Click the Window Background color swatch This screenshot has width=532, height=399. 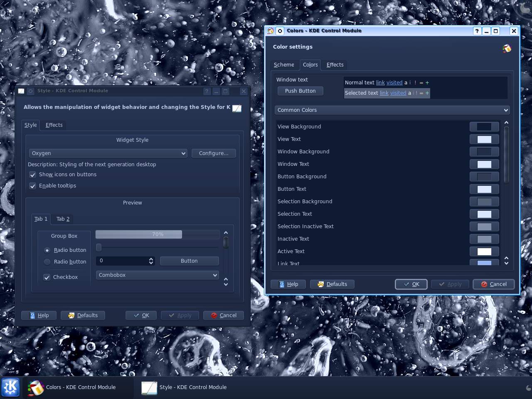484,152
